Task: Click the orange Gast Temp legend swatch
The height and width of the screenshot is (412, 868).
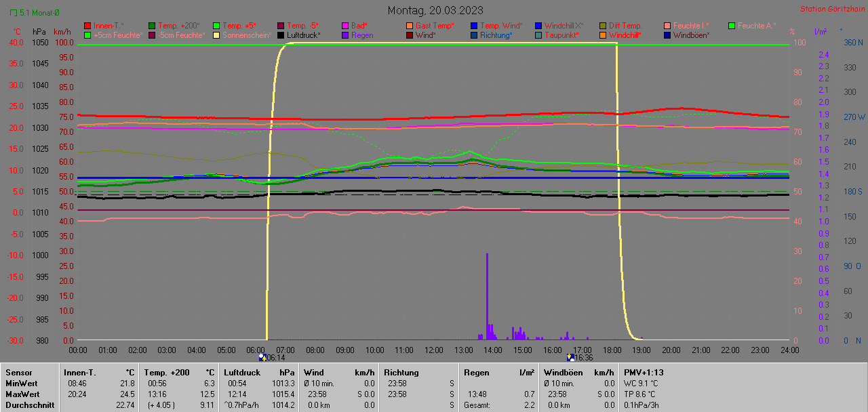Action: pos(410,26)
